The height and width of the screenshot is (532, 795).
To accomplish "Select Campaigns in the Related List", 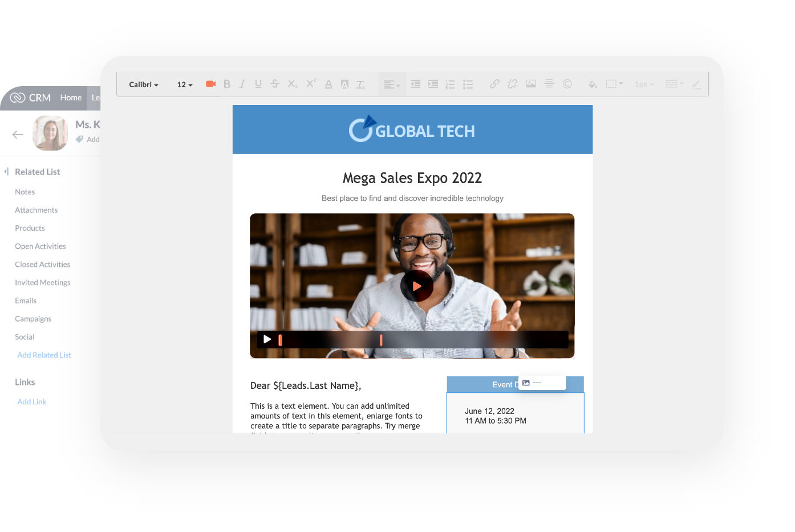I will click(33, 319).
